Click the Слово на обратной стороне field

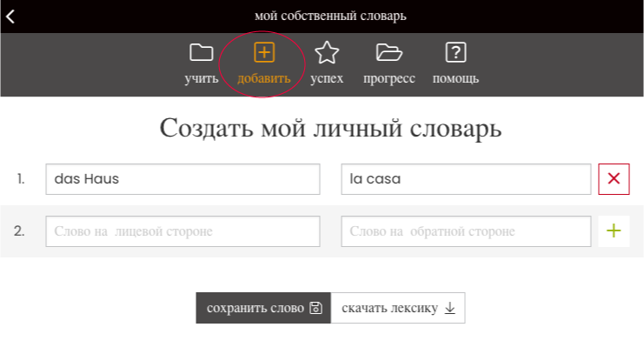click(x=466, y=231)
